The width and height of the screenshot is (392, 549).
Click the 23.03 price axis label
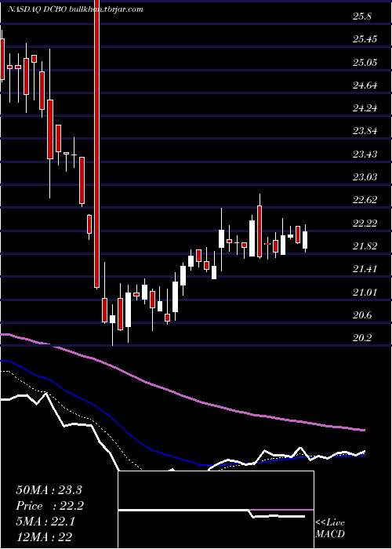coord(365,177)
